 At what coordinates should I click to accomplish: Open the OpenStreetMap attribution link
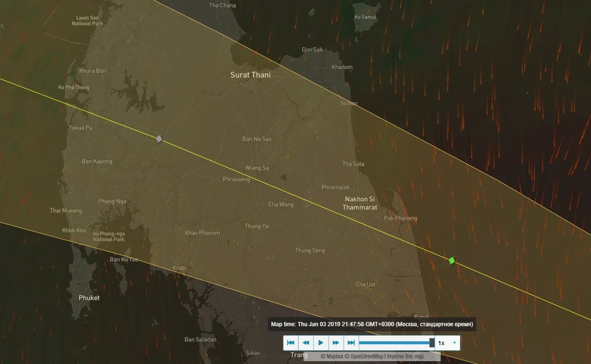364,356
